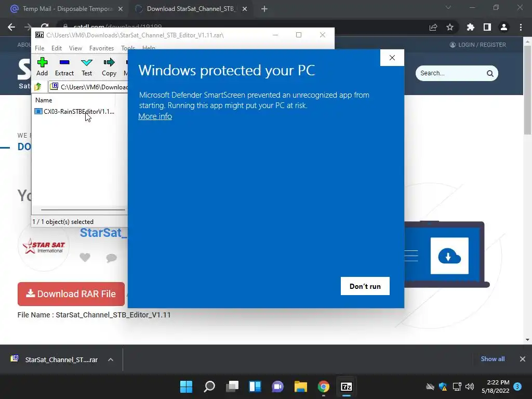This screenshot has width=532, height=399.
Task: Click the Star Sat International logo
Action: tap(44, 246)
